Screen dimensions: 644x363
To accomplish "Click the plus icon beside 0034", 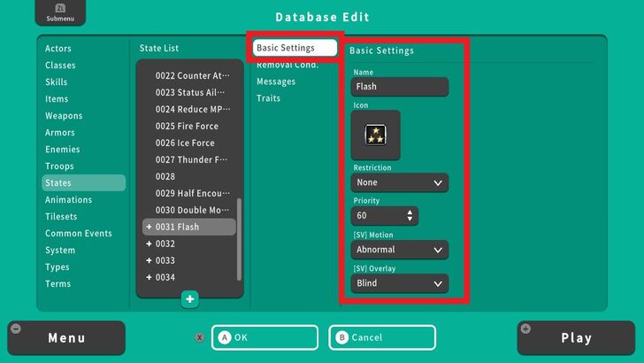I will 149,277.
